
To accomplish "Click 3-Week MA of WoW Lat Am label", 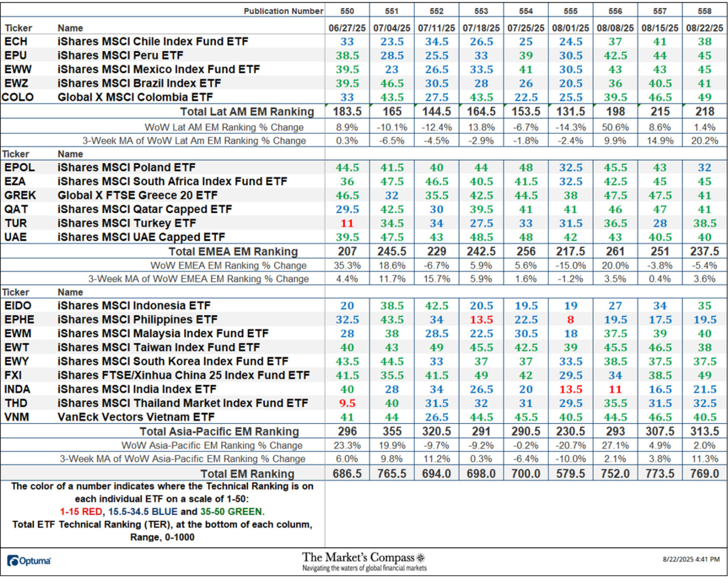I will pyautogui.click(x=194, y=141).
